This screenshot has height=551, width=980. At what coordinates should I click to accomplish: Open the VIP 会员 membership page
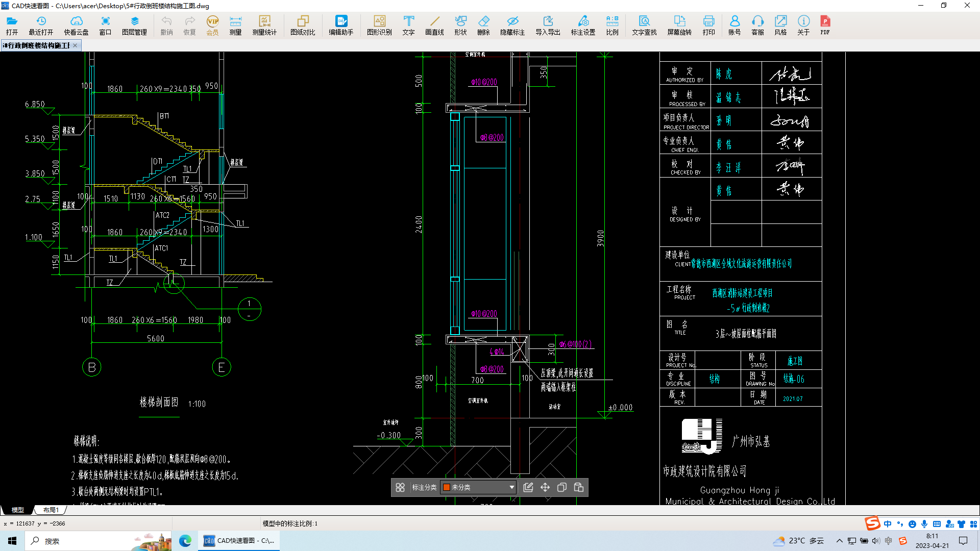tap(212, 25)
